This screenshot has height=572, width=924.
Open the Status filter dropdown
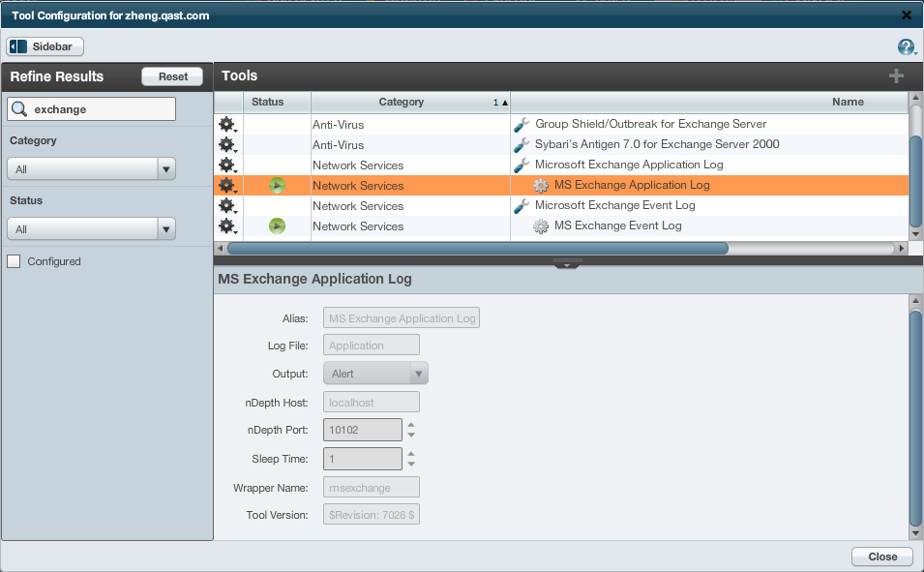pos(91,229)
